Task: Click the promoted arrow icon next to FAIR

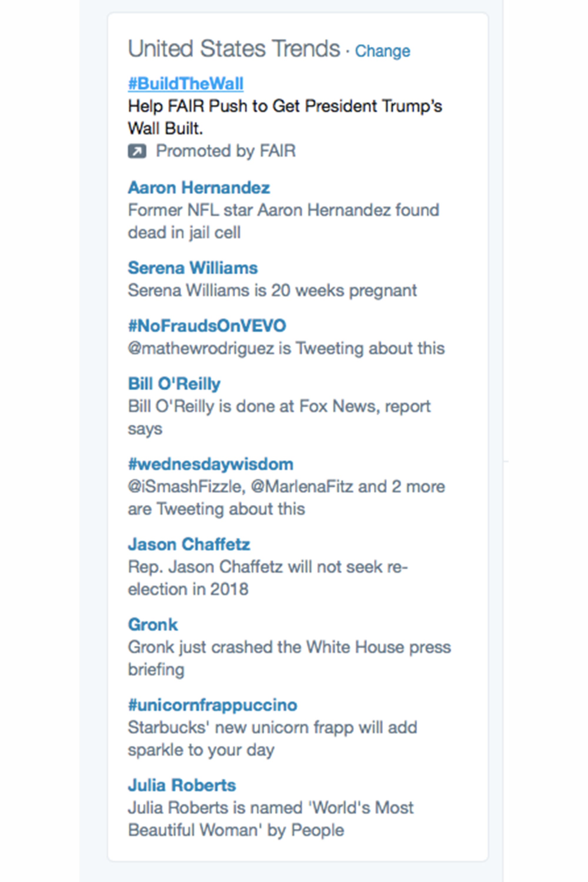Action: (x=137, y=151)
